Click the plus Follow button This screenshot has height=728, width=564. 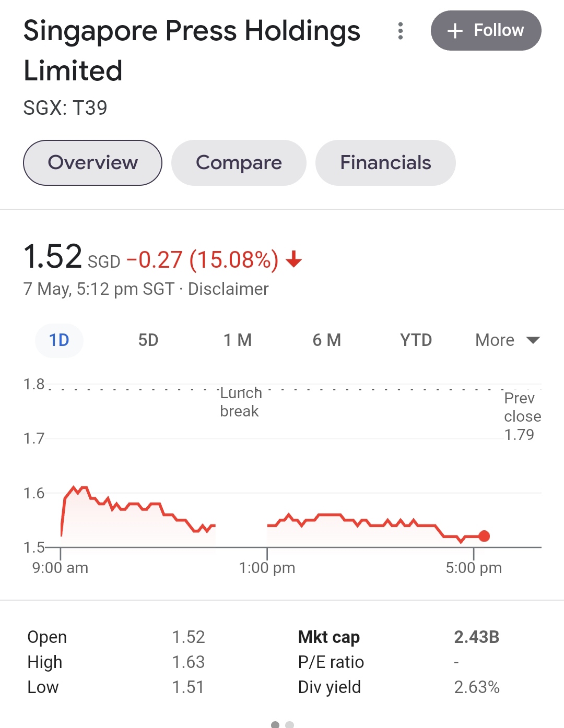click(x=486, y=31)
